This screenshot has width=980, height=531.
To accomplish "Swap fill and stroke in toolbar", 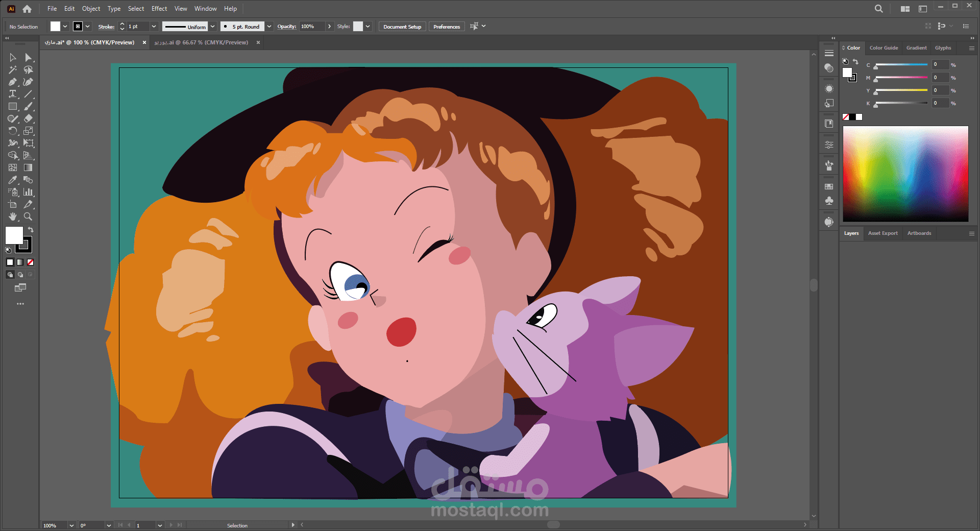I will pyautogui.click(x=31, y=230).
